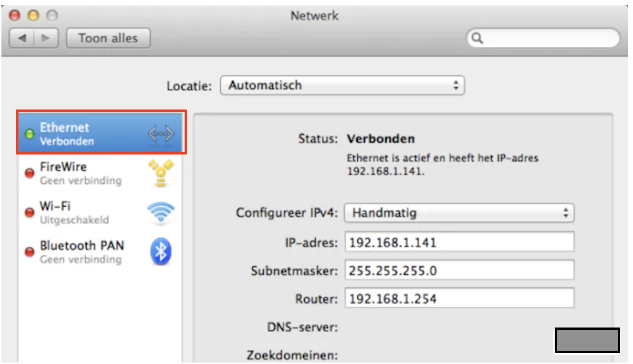Click the stepper arrows on the Handmatig dropdown
The image size is (633, 364).
tap(566, 213)
